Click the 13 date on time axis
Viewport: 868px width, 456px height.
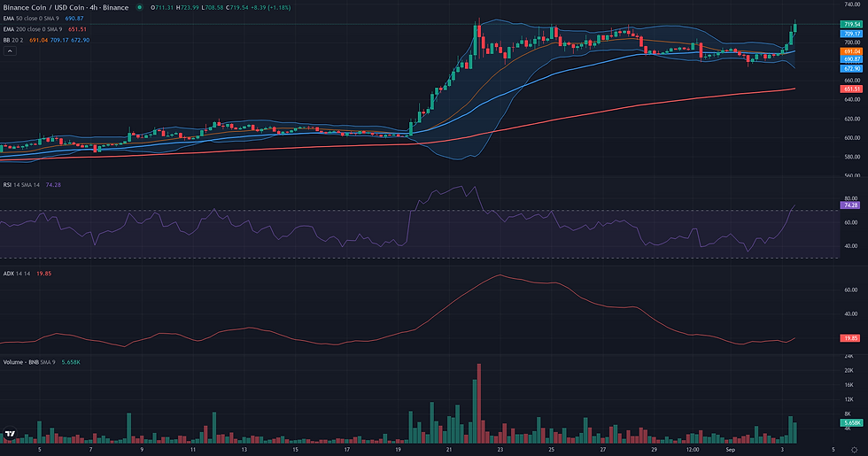[244, 450]
